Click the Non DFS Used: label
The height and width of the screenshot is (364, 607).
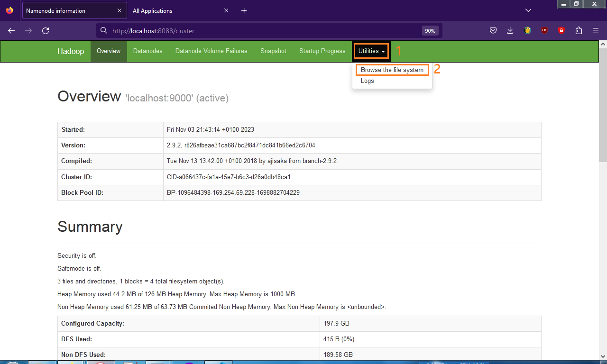click(x=83, y=355)
